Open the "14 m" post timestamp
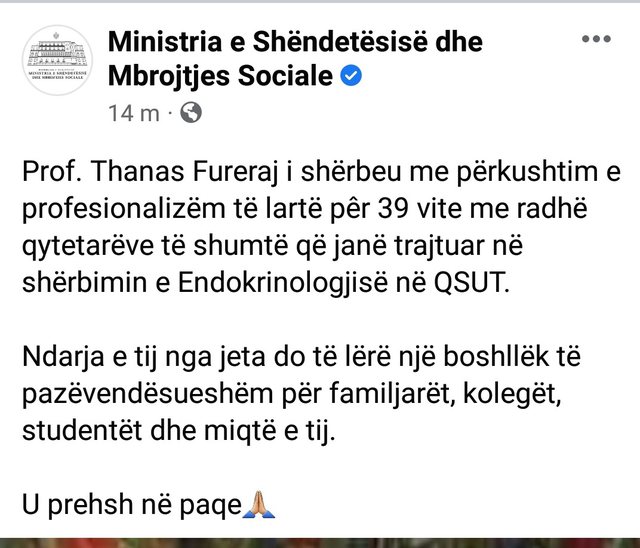This screenshot has width=640, height=548. [134, 113]
